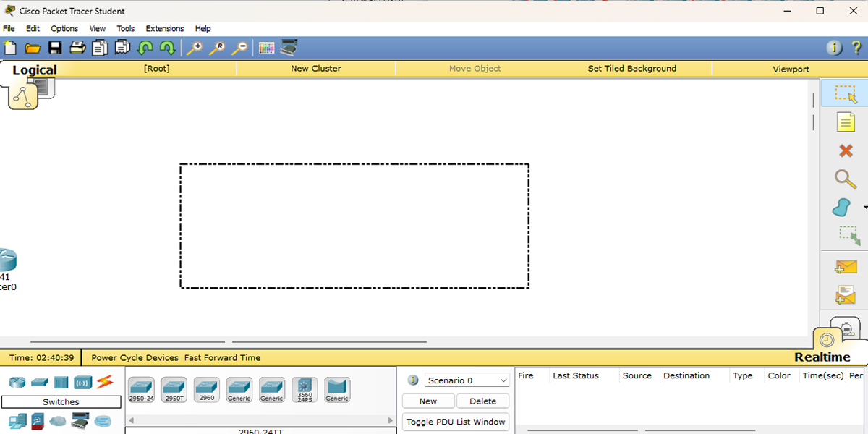Click the Destination column header
The width and height of the screenshot is (868, 434).
[686, 375]
